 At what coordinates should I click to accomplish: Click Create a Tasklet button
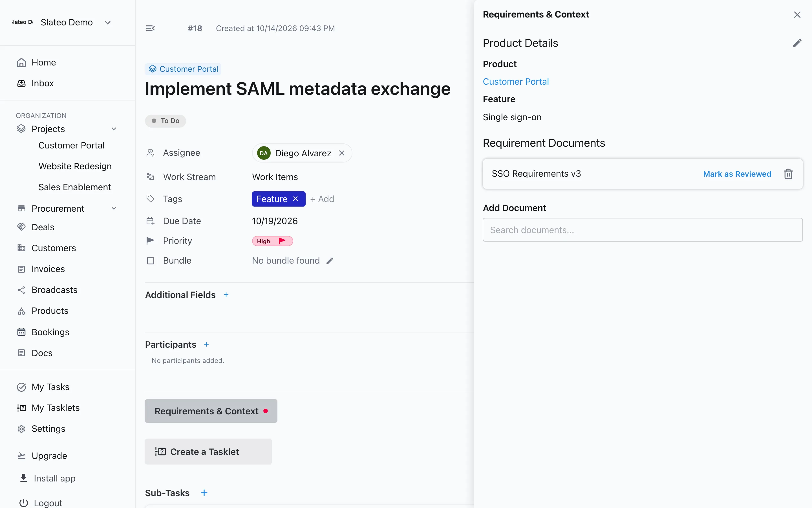point(208,452)
